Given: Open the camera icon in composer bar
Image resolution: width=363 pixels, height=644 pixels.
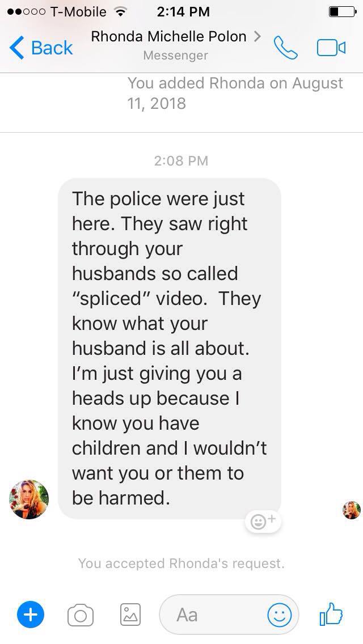Looking at the screenshot, I should 80,615.
